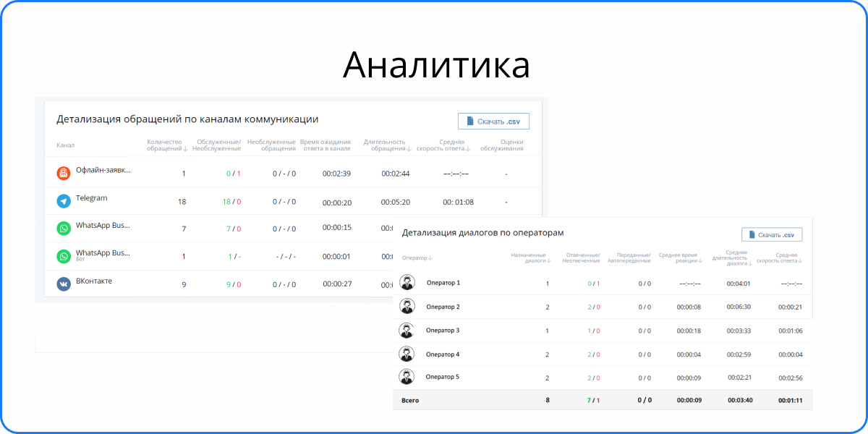Click the WhatsApp icon in the 7-requests row
This screenshot has width=868, height=434.
tap(64, 229)
